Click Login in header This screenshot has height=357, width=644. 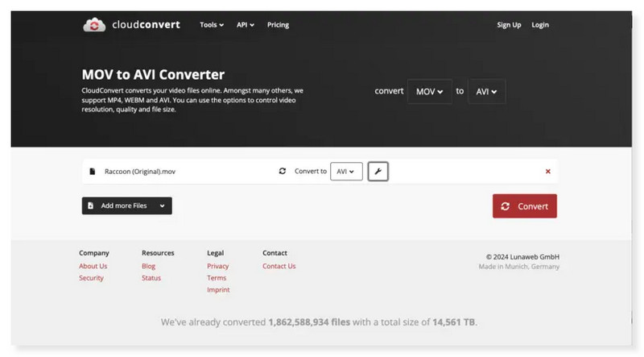tap(540, 25)
